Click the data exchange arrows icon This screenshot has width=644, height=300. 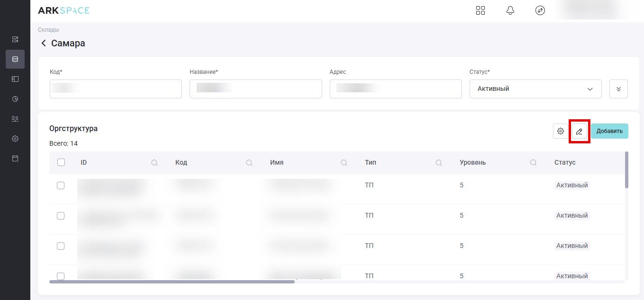[x=540, y=10]
